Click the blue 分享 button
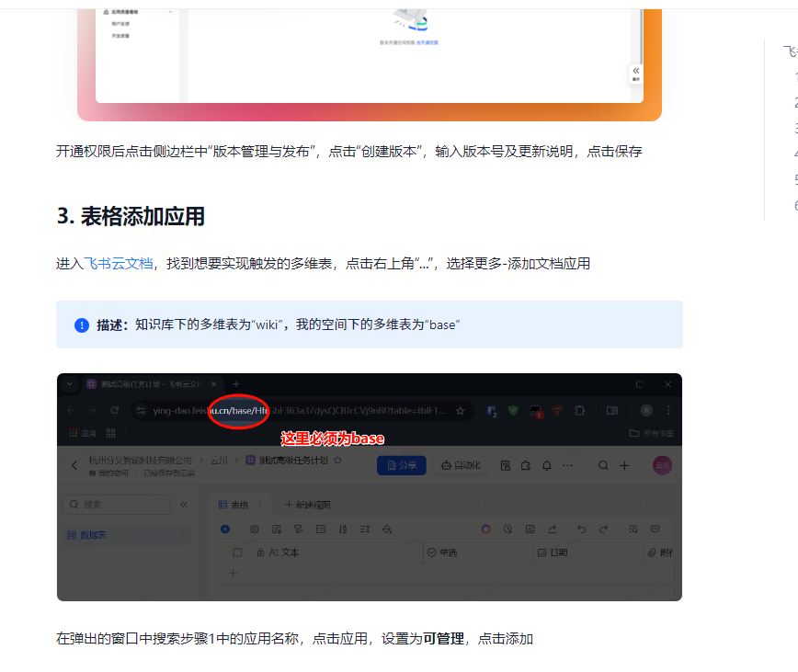 click(402, 465)
